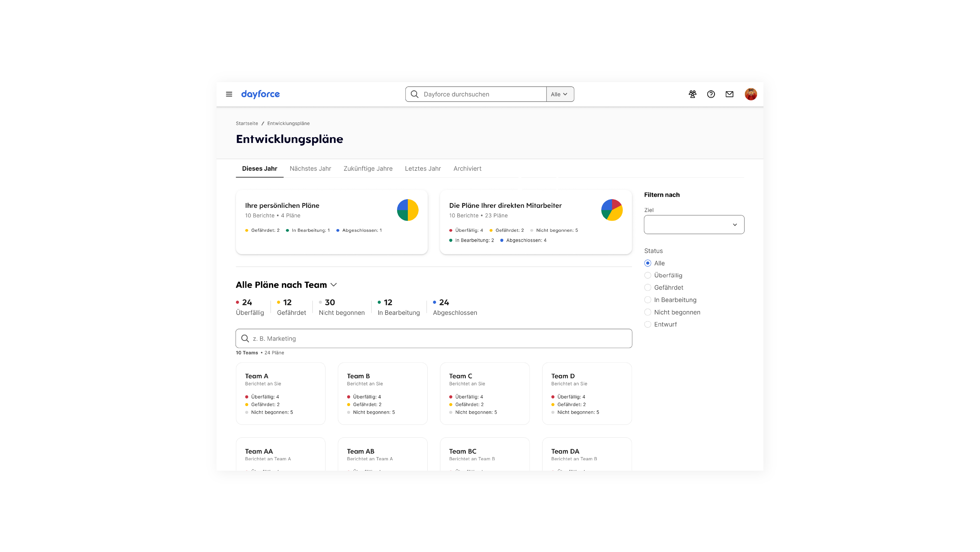Click the search icon in team search field
Viewport: 980px width, 552px height.
(245, 338)
